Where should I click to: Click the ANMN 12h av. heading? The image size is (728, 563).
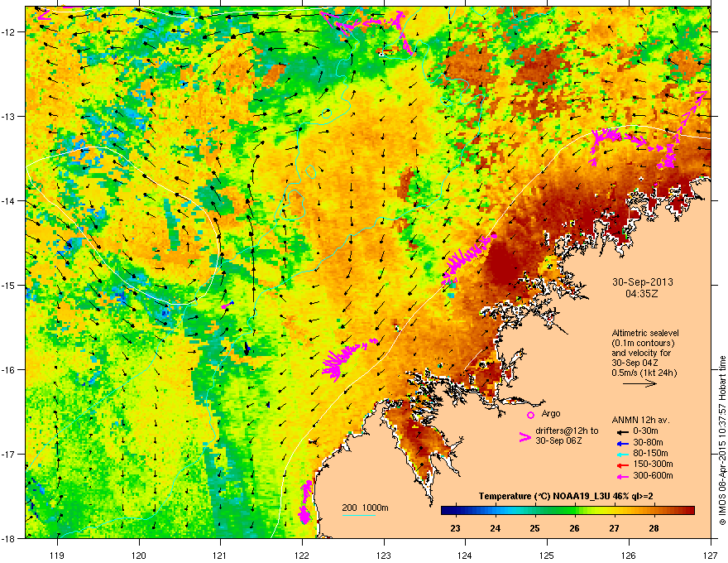click(640, 420)
